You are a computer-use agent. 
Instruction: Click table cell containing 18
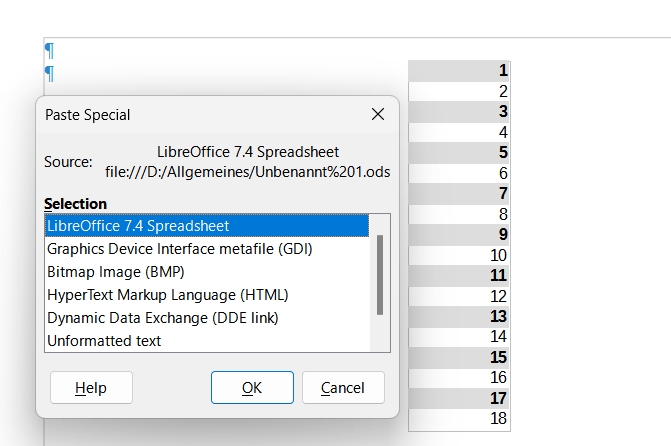click(x=459, y=419)
